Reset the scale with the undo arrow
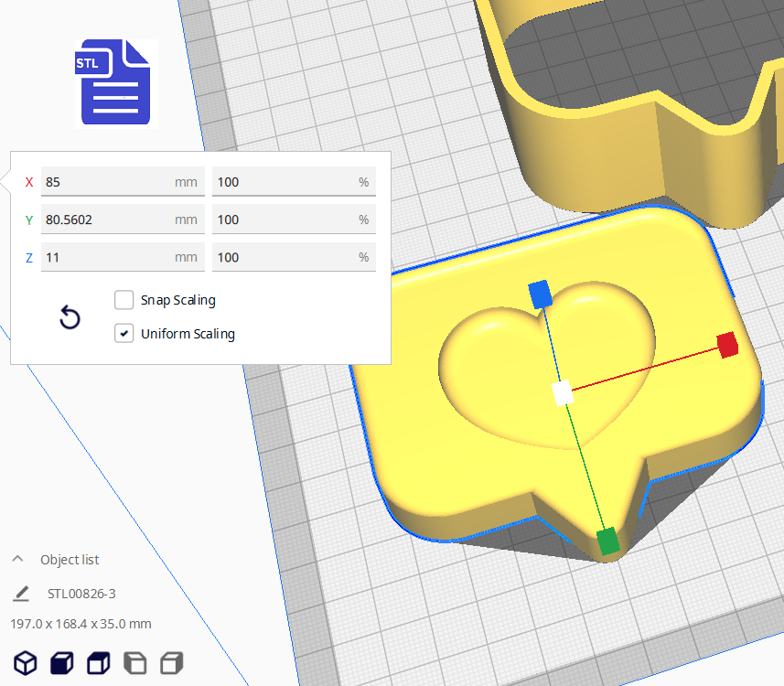The width and height of the screenshot is (784, 686). pos(70,318)
